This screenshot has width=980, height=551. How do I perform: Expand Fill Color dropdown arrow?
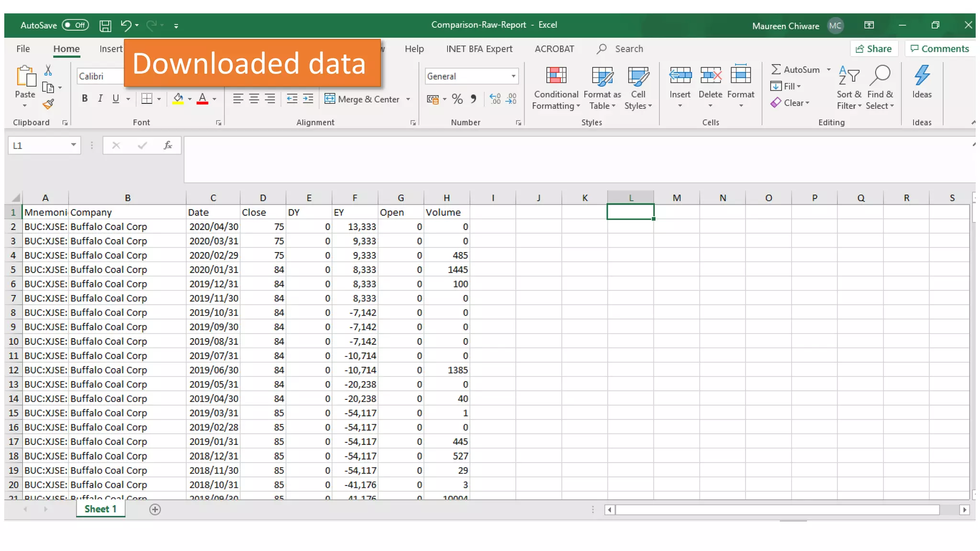(x=189, y=99)
